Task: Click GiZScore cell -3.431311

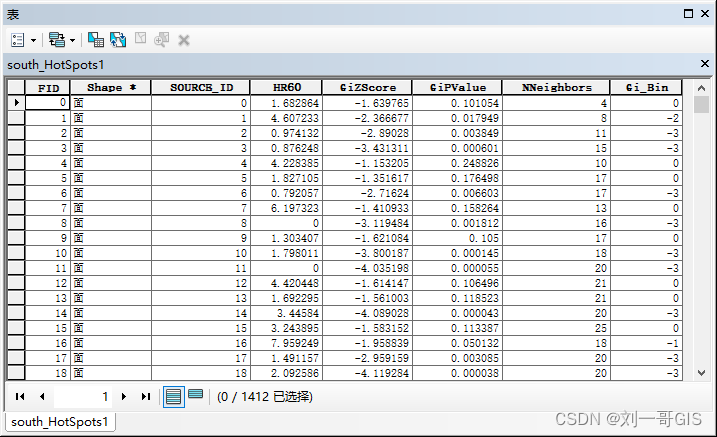Action: tap(367, 148)
